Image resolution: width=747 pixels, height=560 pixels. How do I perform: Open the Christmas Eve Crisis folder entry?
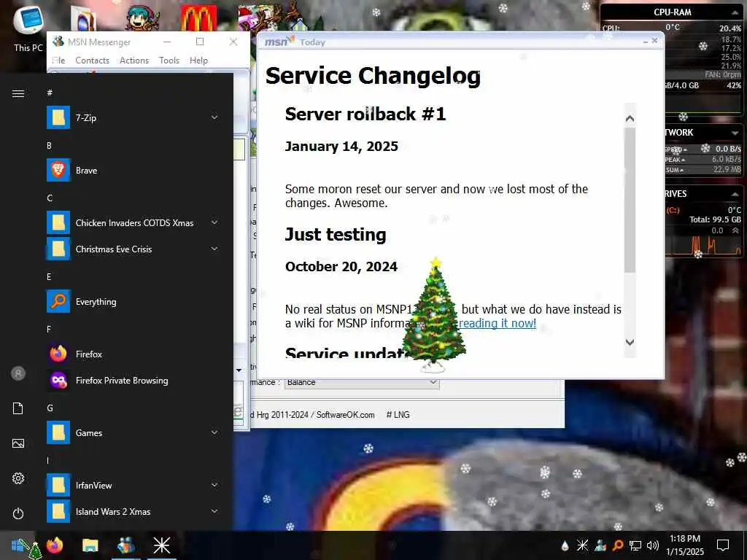pos(133,249)
